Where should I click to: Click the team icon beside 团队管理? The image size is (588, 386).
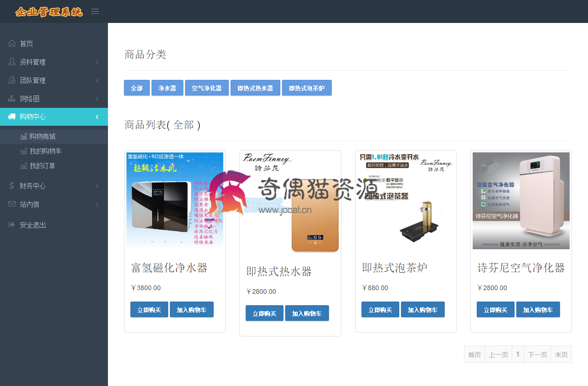[x=12, y=80]
